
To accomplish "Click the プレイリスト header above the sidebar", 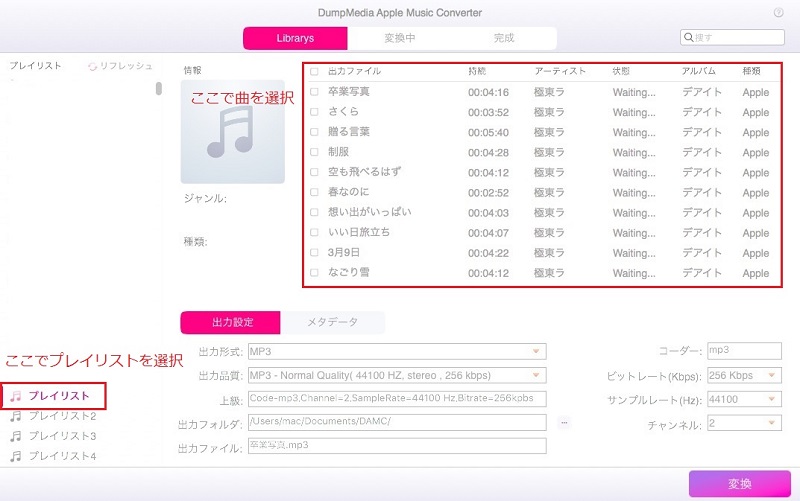I will [x=35, y=66].
